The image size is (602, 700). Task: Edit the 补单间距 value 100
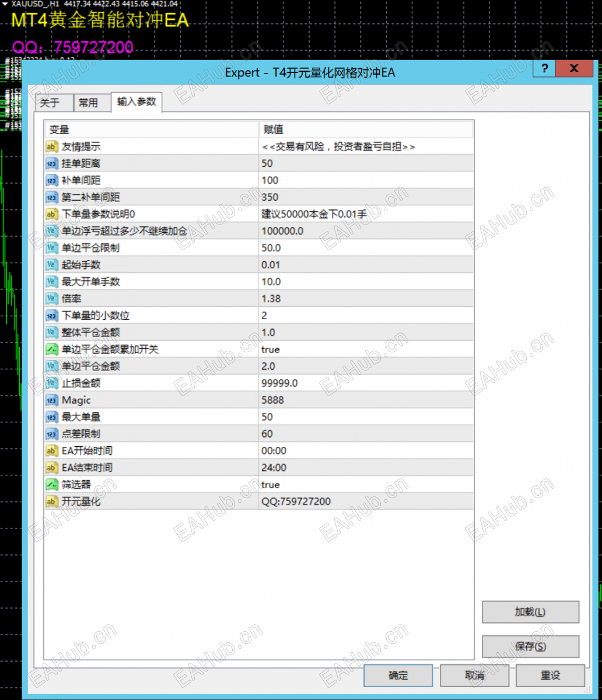pyautogui.click(x=366, y=180)
